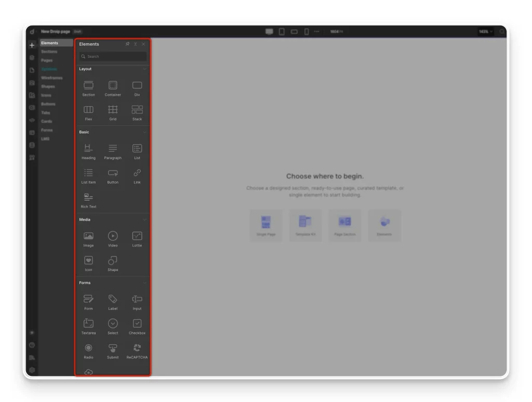Open the more breakpoints ellipsis menu
Image resolution: width=532 pixels, height=402 pixels.
[x=316, y=31]
